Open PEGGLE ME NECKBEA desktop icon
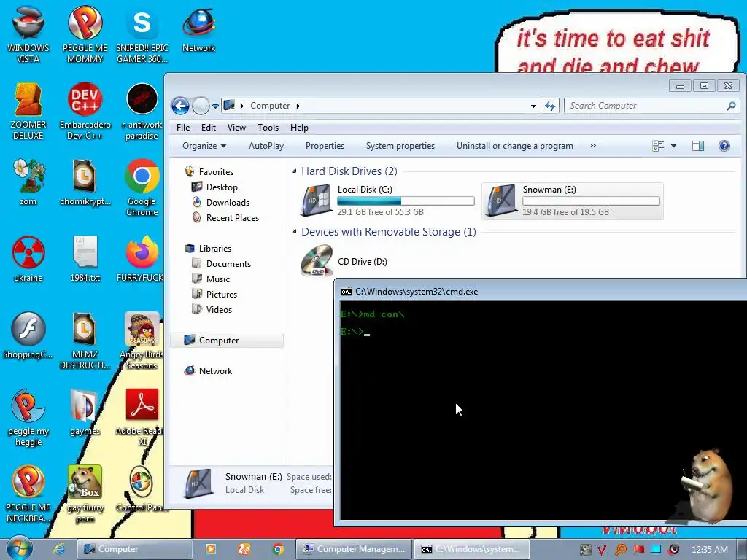 pos(28,494)
